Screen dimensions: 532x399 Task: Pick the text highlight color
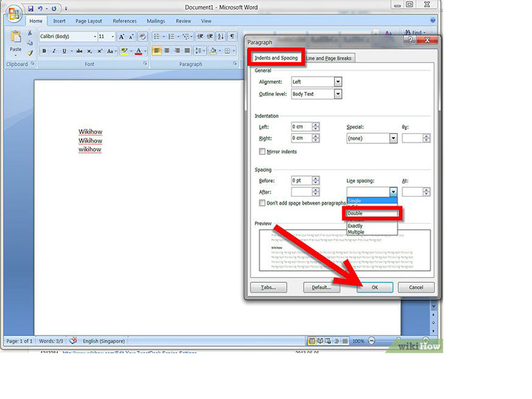click(x=124, y=51)
